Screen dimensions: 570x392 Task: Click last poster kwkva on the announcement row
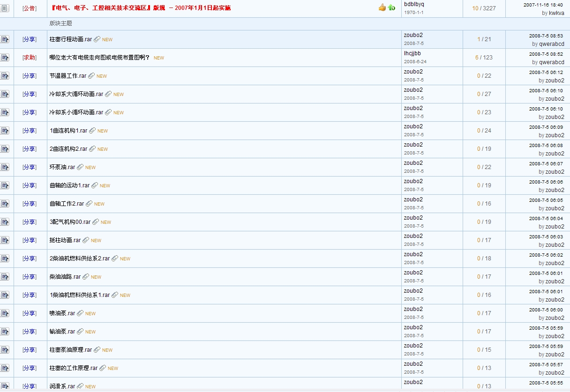click(556, 13)
